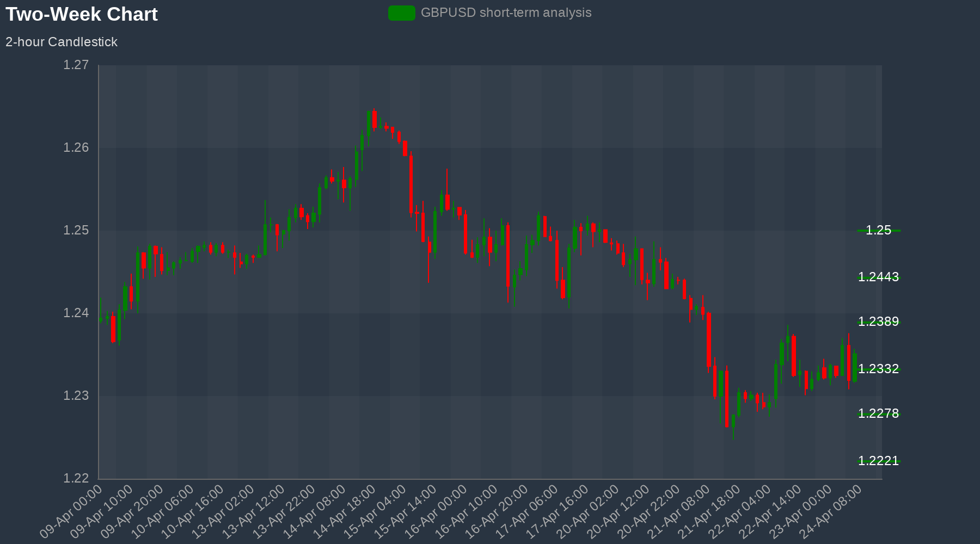Image resolution: width=980 pixels, height=544 pixels.
Task: Click the 1.2332 price level marker
Action: (878, 369)
